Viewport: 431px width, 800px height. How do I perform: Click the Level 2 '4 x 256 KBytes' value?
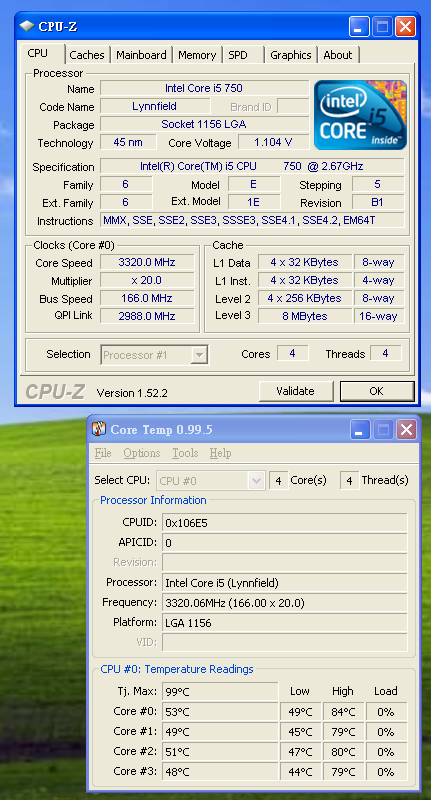point(305,298)
